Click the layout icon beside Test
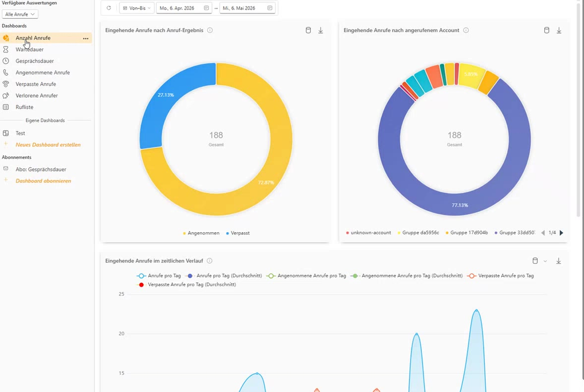 (x=5, y=133)
